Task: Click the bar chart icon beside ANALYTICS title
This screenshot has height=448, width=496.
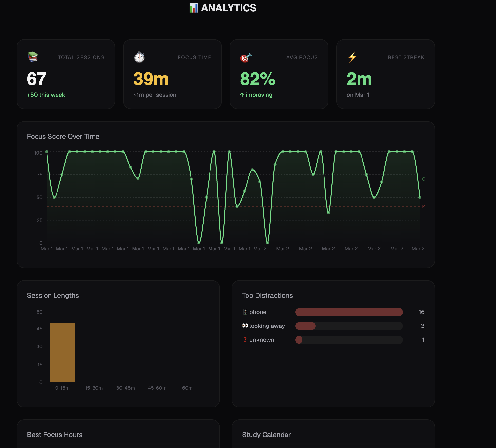Action: [193, 8]
